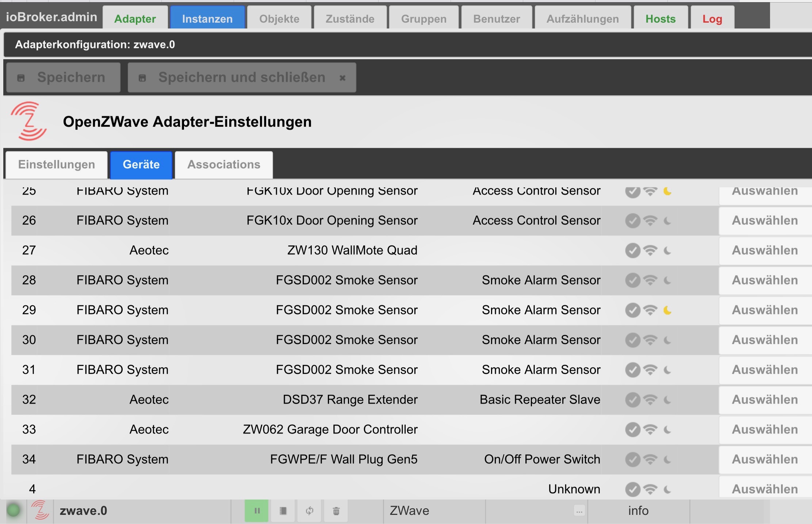Click Auswählen for node 27 WallMote
The height and width of the screenshot is (524, 812).
click(765, 250)
